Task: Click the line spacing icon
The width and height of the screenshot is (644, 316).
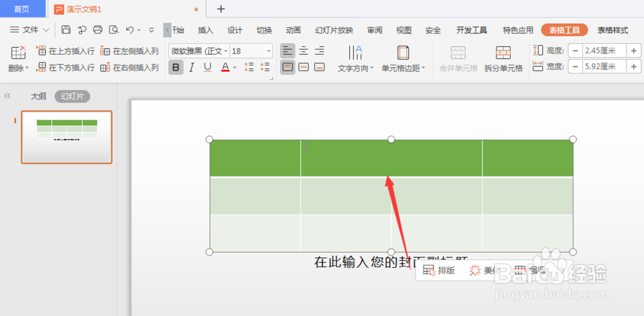Action: coord(249,68)
